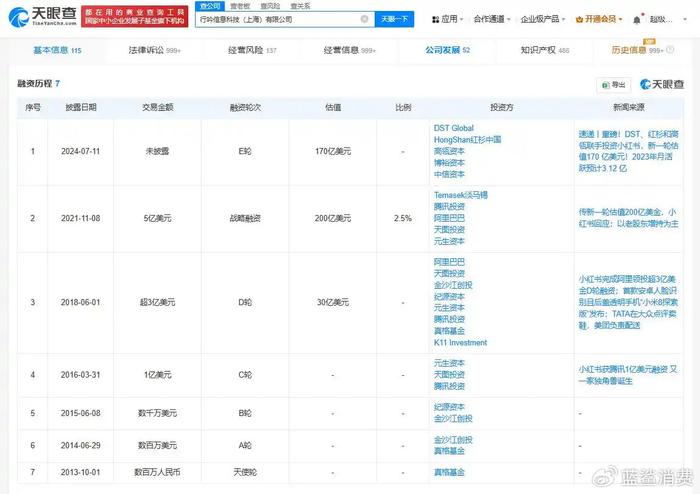Open 腾讯投资 link in C轮 row
The width and height of the screenshot is (700, 494).
[x=449, y=386]
